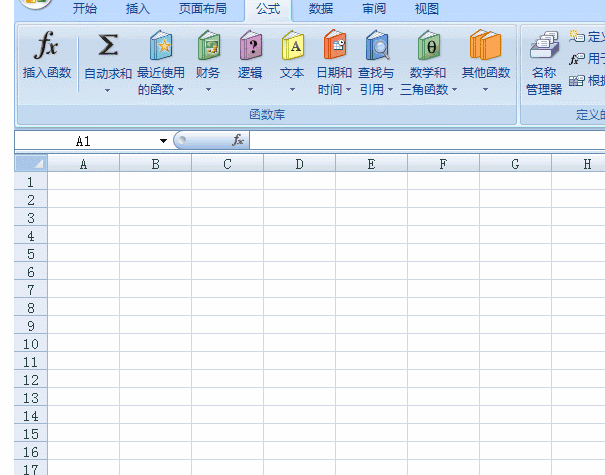Expand the Lookup & Reference (引用) dropdown arrow
The height and width of the screenshot is (475, 605).
pos(390,90)
